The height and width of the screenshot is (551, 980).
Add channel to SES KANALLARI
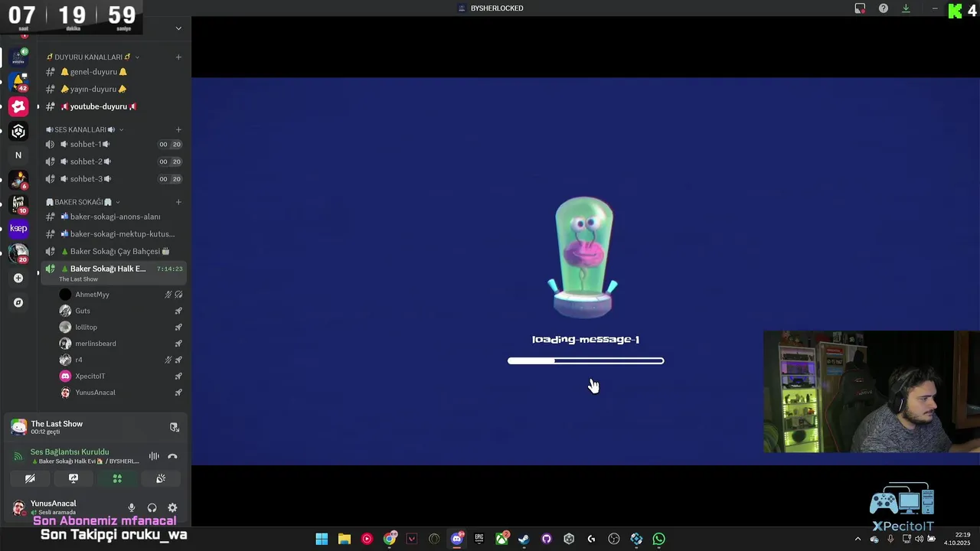tap(178, 129)
